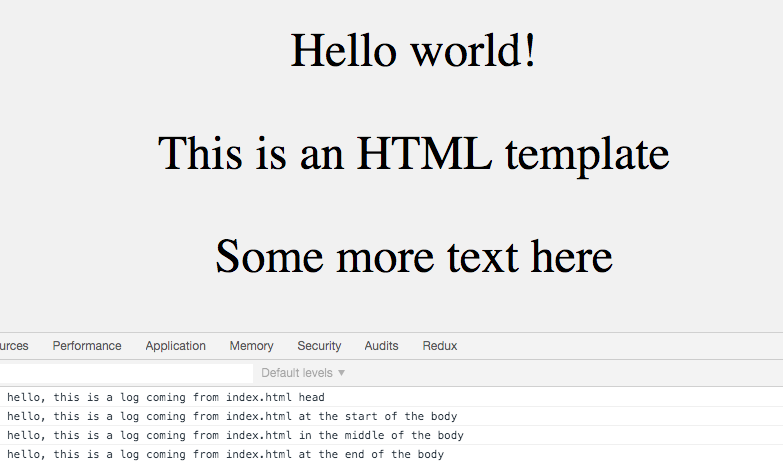
Task: Click the 'Some more text here' heading
Action: pos(413,256)
